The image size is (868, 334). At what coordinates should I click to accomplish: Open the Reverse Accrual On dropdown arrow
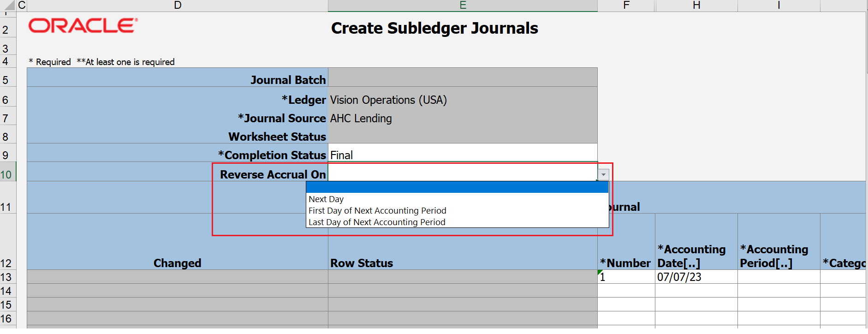point(603,174)
